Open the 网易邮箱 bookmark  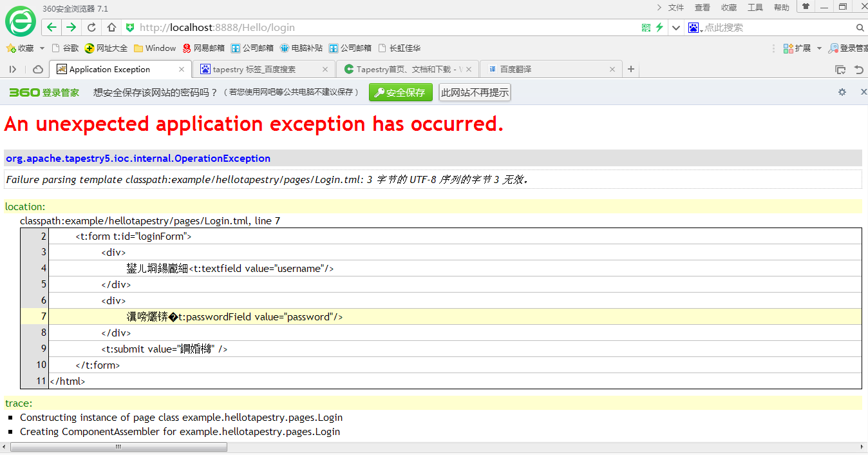[203, 48]
